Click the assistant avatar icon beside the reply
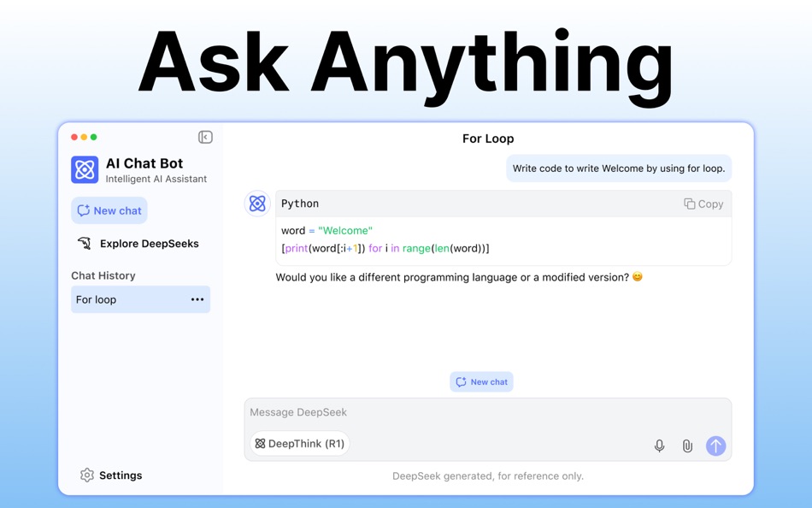 [257, 204]
